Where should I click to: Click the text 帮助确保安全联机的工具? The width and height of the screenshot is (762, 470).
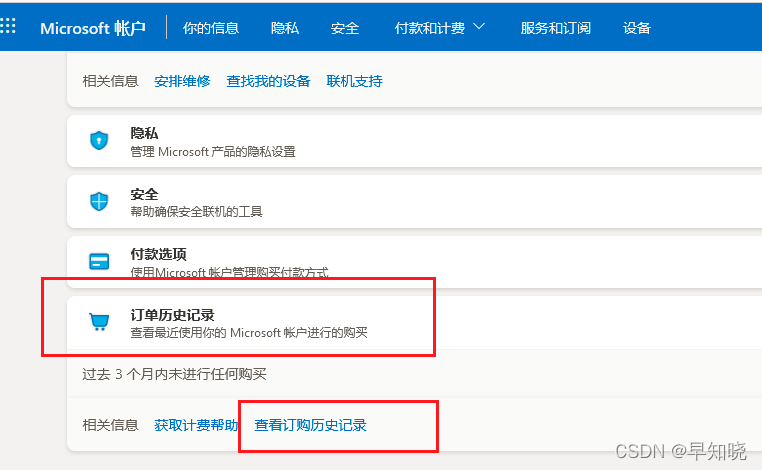point(196,211)
